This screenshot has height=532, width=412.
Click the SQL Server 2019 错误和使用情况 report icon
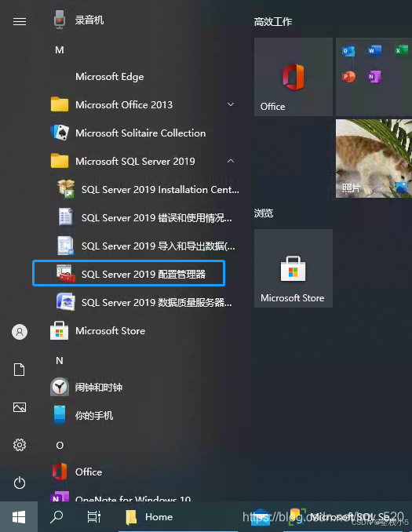point(65,217)
